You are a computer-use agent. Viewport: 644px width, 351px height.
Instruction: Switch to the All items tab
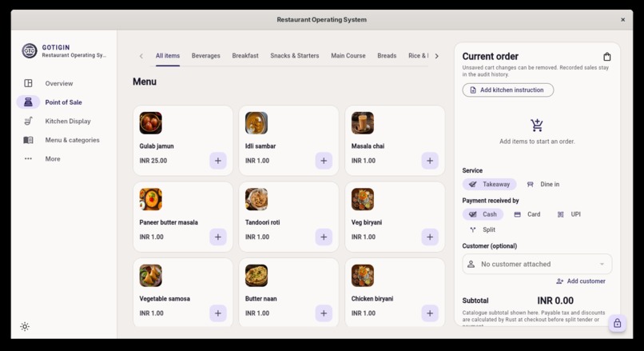pos(168,55)
